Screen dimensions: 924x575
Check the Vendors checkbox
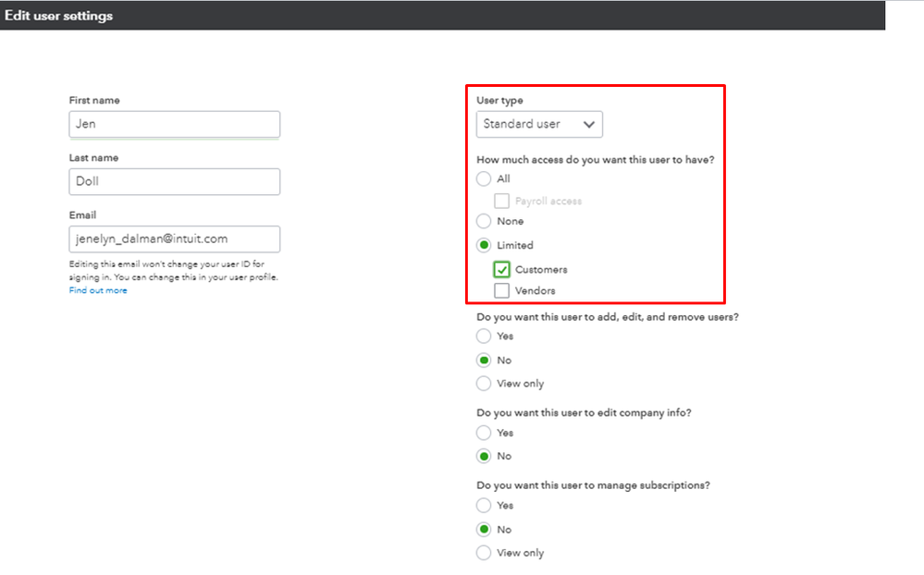501,290
